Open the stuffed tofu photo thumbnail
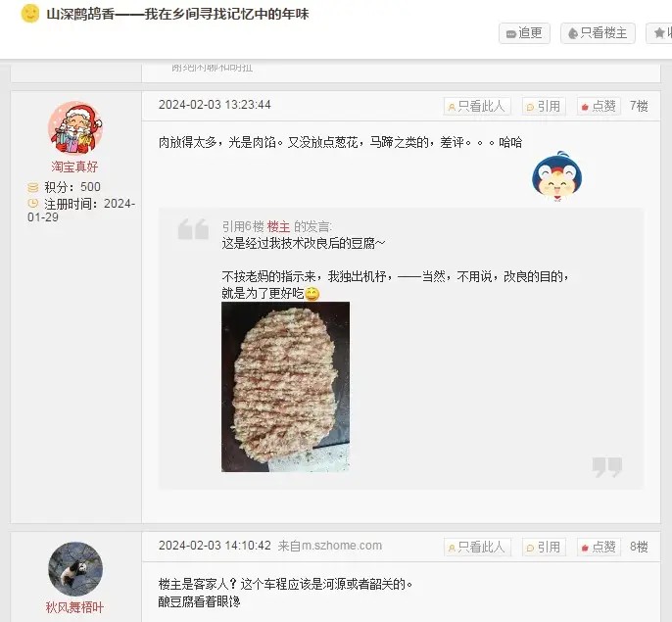 (x=285, y=387)
